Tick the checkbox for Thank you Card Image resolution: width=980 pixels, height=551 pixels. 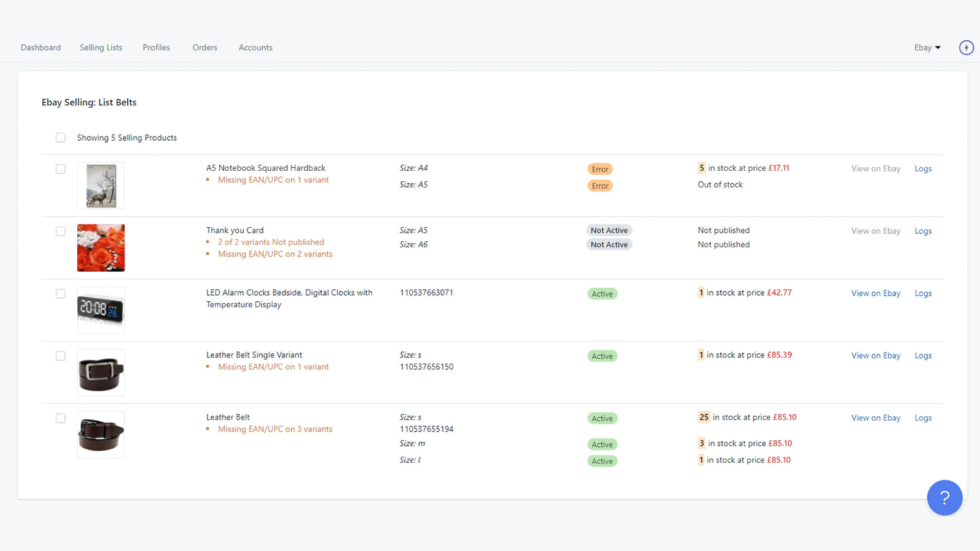[61, 231]
